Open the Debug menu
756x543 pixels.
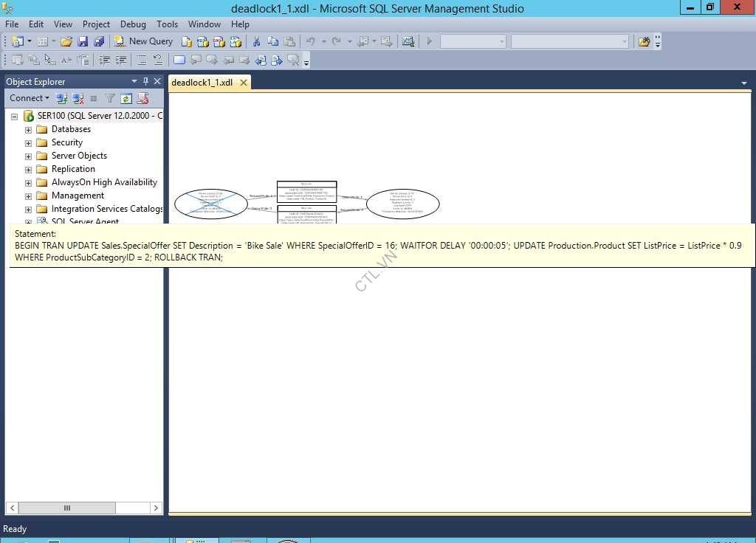pyautogui.click(x=133, y=24)
